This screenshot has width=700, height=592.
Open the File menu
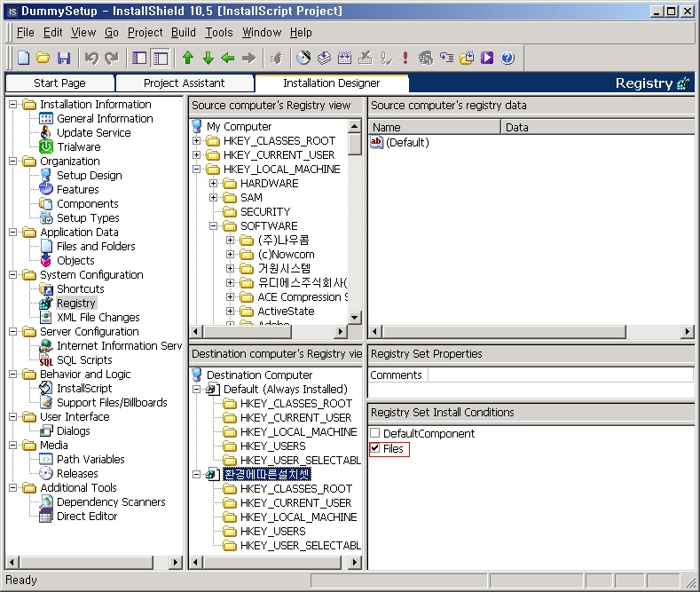point(26,32)
